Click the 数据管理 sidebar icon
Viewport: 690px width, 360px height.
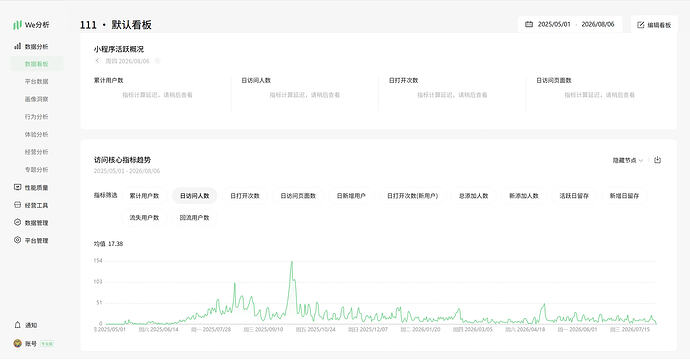point(18,222)
